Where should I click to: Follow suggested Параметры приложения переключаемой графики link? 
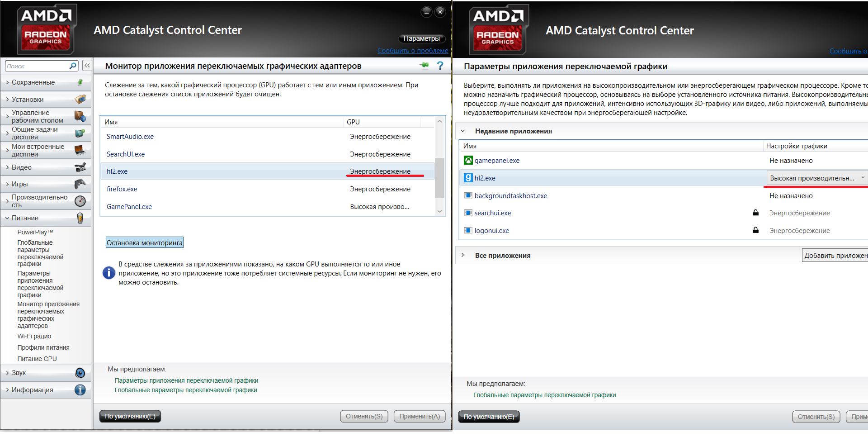[x=186, y=380]
